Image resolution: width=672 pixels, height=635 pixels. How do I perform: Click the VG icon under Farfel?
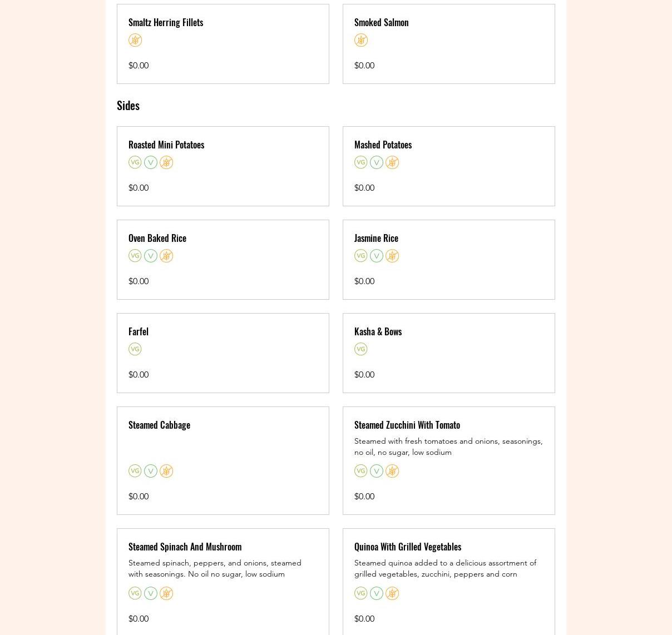135,349
